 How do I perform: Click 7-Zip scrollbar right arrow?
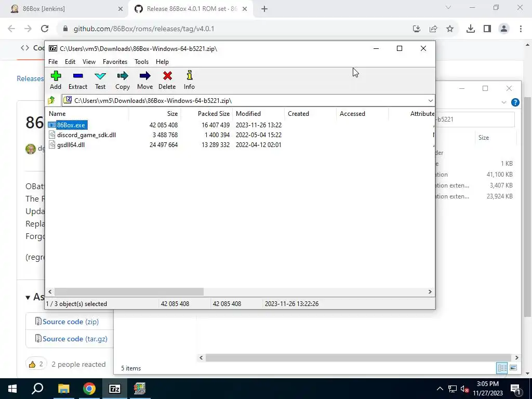click(430, 292)
